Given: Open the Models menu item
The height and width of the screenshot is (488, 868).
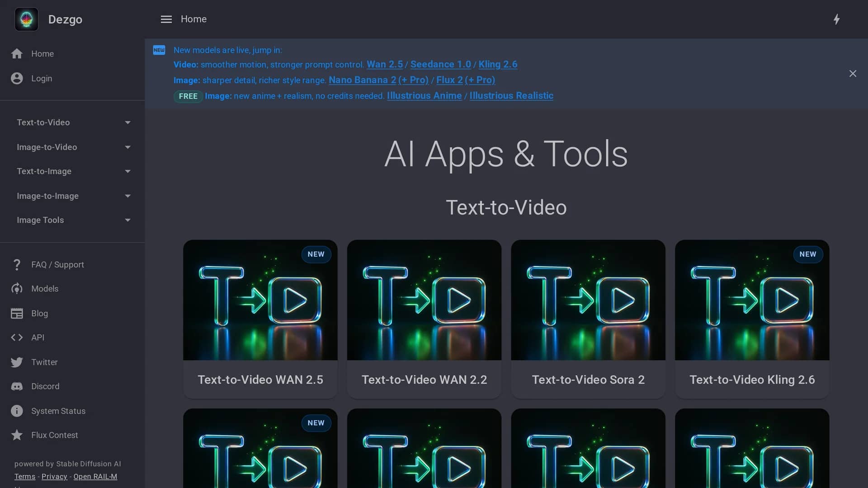Looking at the screenshot, I should pyautogui.click(x=72, y=289).
